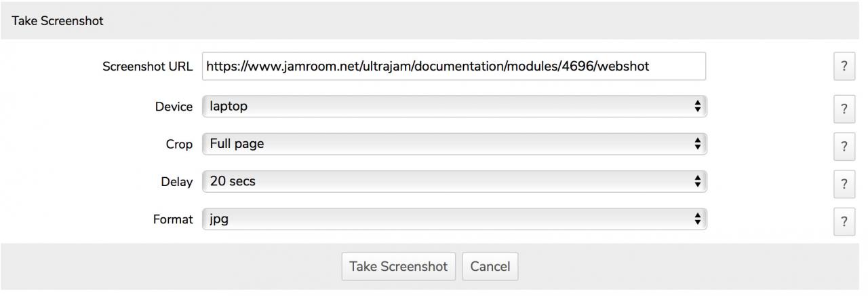Open the help tooltip beside Device
The image size is (868, 296).
coord(844,109)
